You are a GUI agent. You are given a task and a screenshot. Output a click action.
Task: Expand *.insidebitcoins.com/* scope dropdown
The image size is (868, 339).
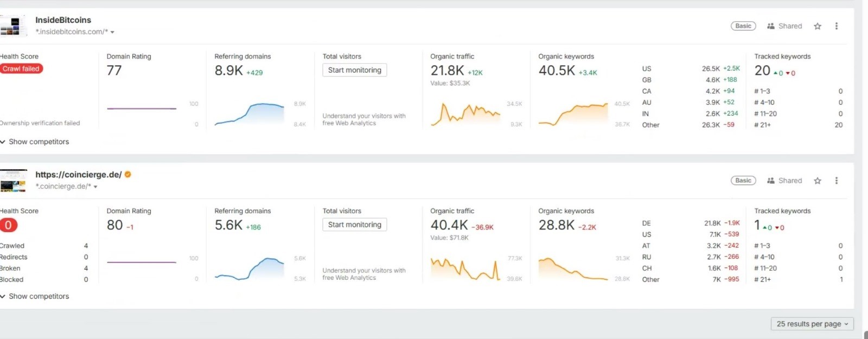pos(112,32)
